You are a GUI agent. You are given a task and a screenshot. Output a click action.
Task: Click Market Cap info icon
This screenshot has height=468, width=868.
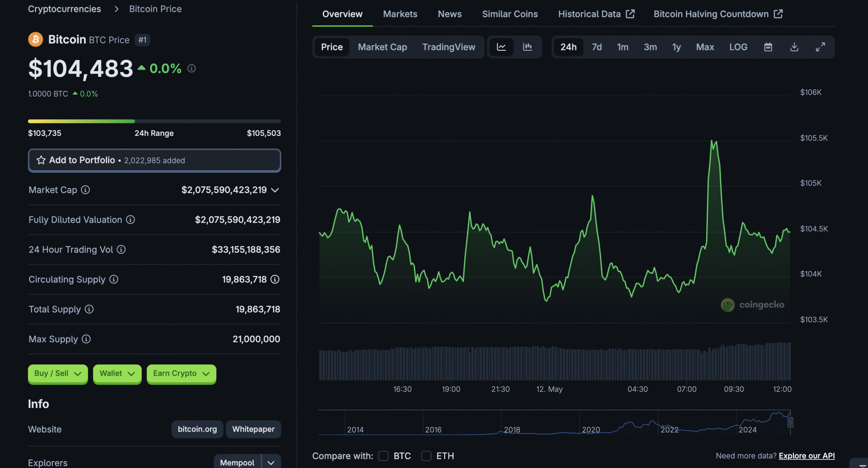coord(85,190)
